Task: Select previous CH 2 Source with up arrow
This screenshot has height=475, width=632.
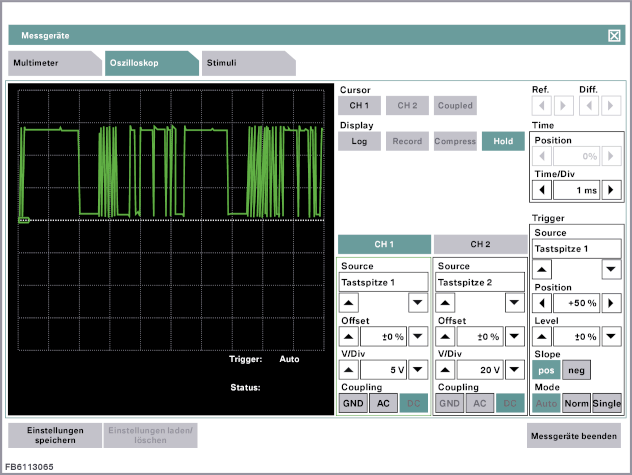Action: (x=445, y=303)
